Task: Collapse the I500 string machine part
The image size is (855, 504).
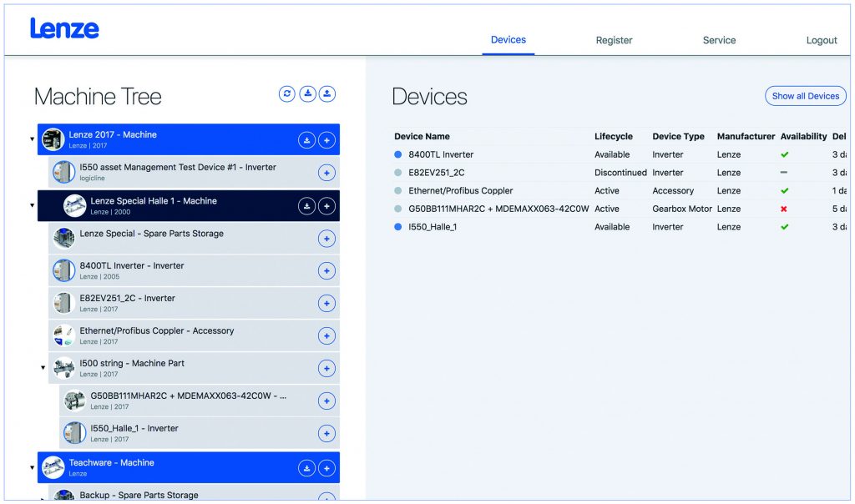Action: tap(43, 368)
